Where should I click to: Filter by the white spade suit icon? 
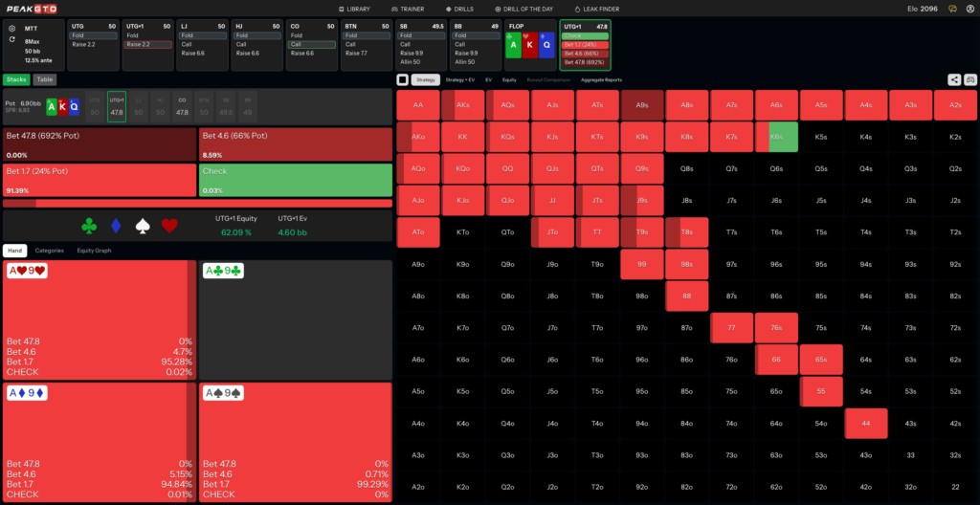click(144, 226)
